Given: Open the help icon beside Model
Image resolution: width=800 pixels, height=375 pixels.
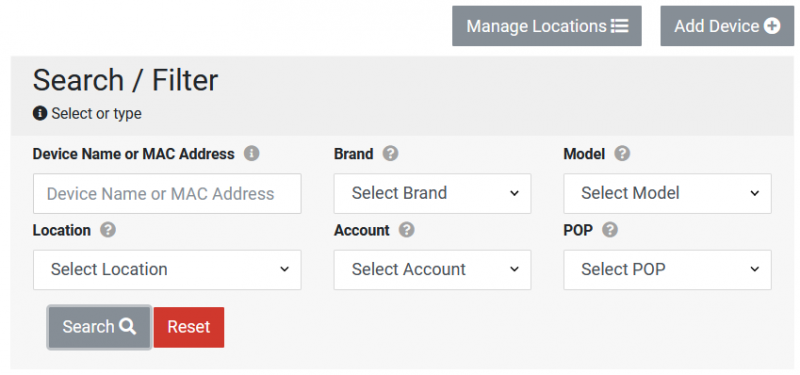Looking at the screenshot, I should (622, 154).
